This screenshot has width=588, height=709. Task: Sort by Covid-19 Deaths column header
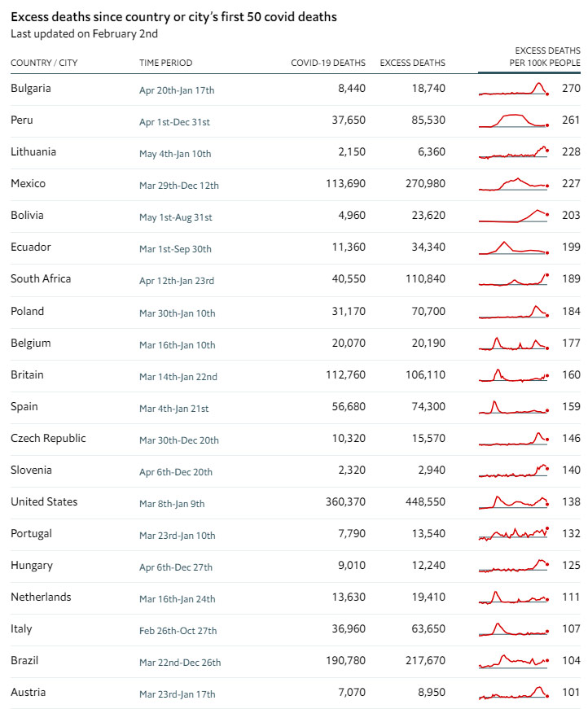click(x=328, y=63)
